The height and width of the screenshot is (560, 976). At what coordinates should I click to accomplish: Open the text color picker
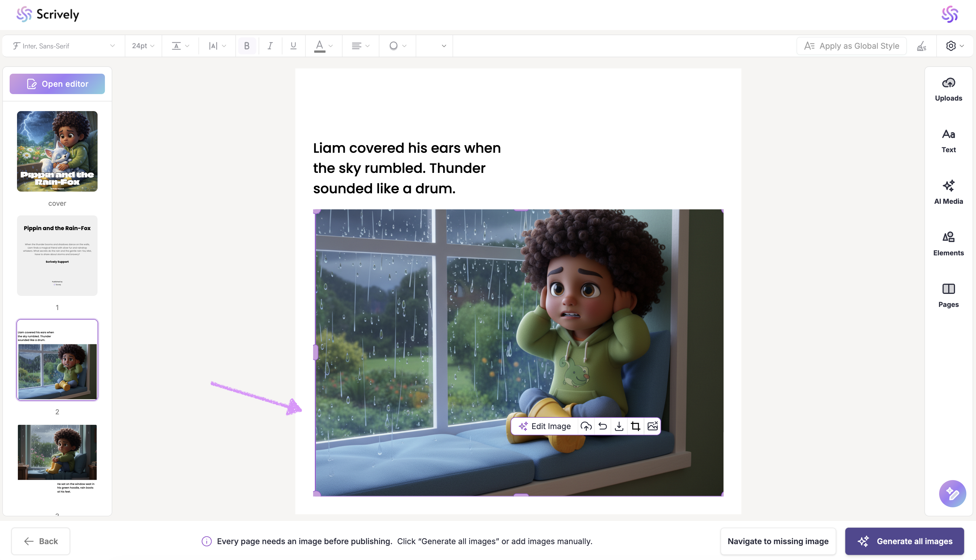coord(323,46)
